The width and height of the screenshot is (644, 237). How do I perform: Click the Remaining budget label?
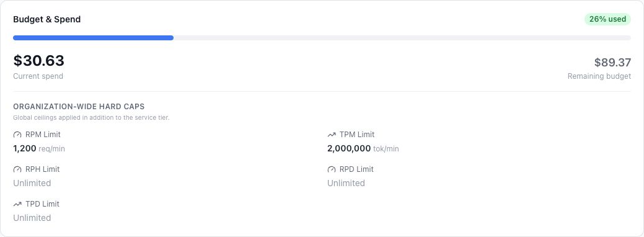[x=599, y=76]
